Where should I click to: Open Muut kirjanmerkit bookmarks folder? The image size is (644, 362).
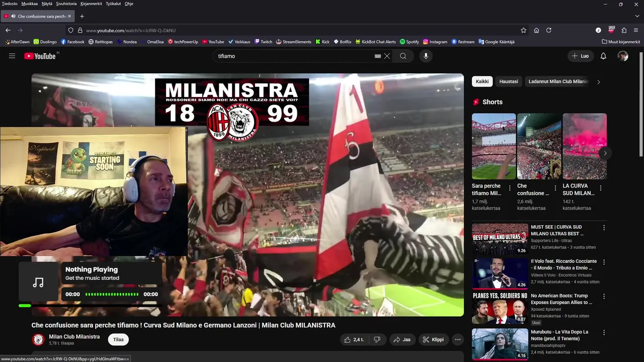pyautogui.click(x=621, y=42)
